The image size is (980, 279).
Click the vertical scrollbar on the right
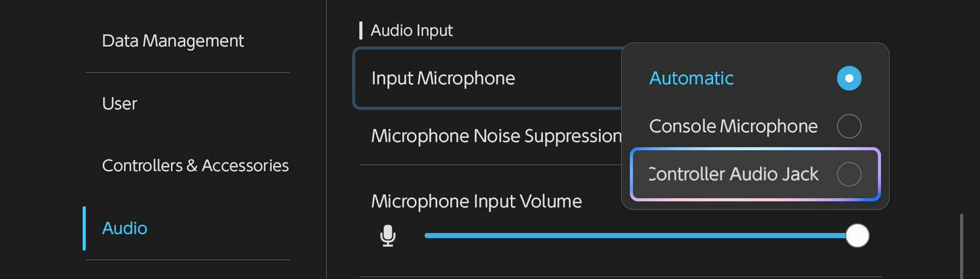(961, 246)
